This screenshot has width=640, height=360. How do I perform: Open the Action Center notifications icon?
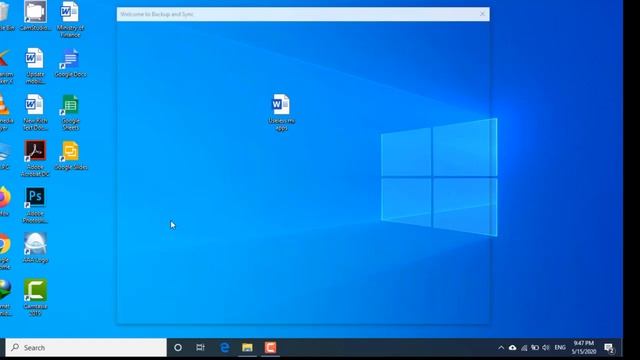[609, 348]
